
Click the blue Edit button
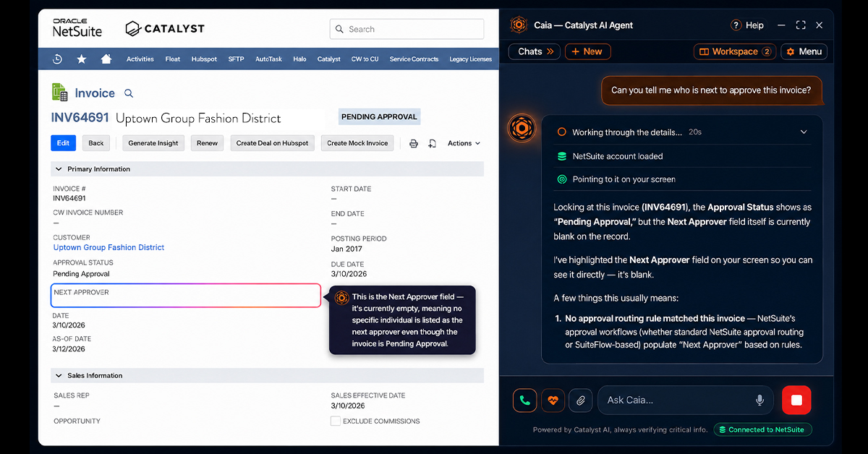point(63,143)
